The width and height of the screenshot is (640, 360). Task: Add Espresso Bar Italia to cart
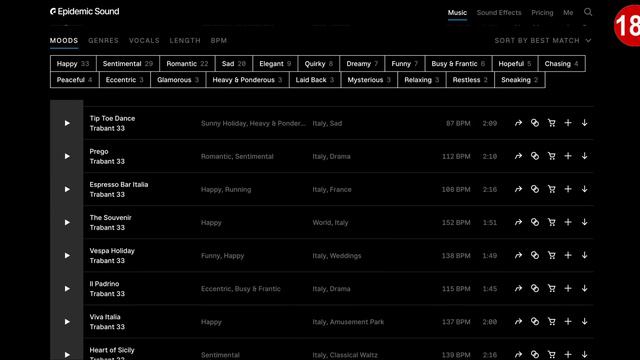pyautogui.click(x=551, y=189)
